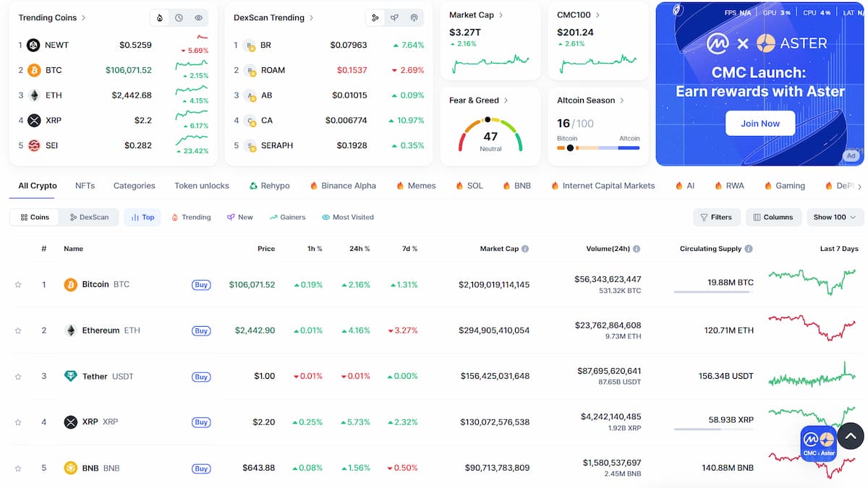Click the NEWT coin icon in Trending Coins
This screenshot has width=868, height=488.
click(34, 45)
